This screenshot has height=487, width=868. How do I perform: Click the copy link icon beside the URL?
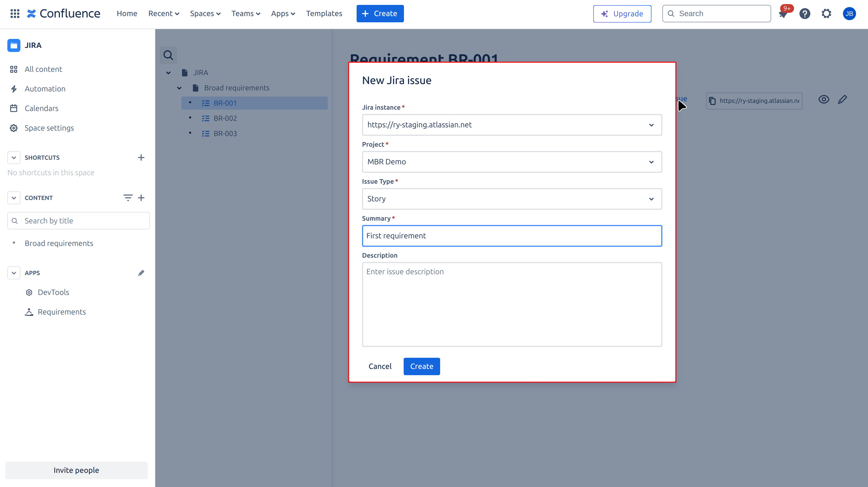(x=712, y=101)
